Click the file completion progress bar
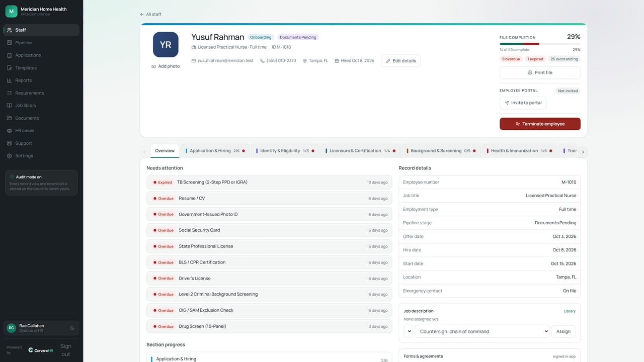The height and width of the screenshot is (362, 644). pos(540,44)
